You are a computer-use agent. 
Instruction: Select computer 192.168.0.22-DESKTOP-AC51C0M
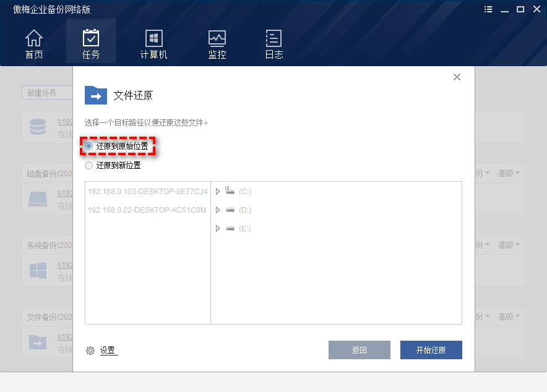point(147,210)
